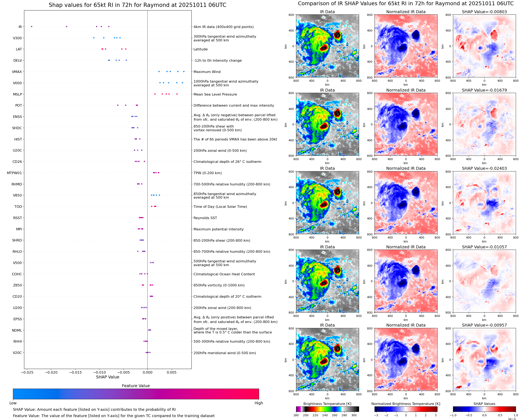The width and height of the screenshot is (521, 420).
Task: Click the leftmost IR row dot
Action: pos(32,27)
